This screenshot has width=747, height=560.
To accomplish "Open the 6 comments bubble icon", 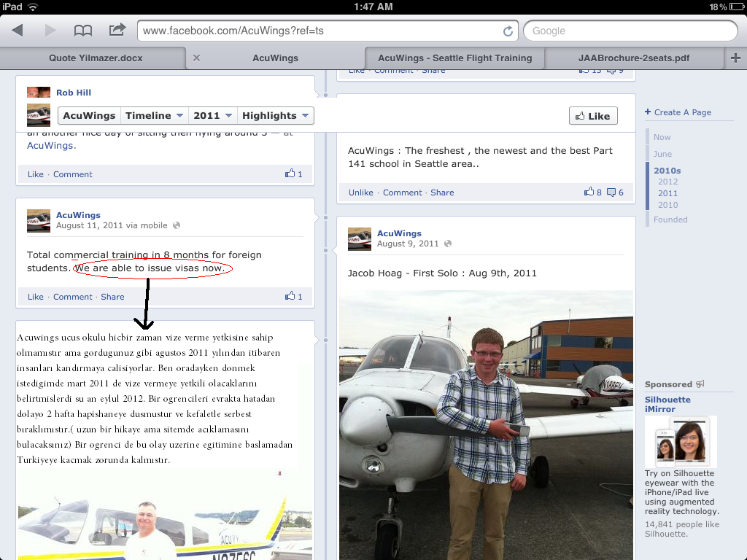I will [611, 192].
